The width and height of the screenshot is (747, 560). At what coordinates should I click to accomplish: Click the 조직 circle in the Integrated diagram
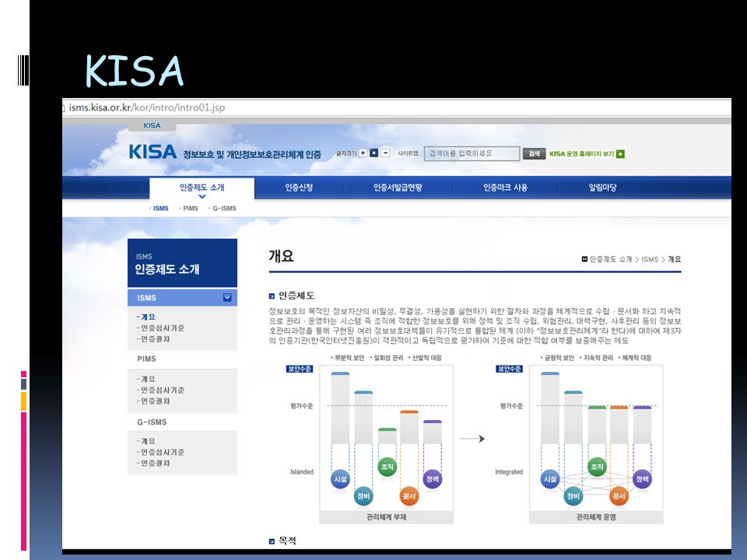(x=597, y=467)
